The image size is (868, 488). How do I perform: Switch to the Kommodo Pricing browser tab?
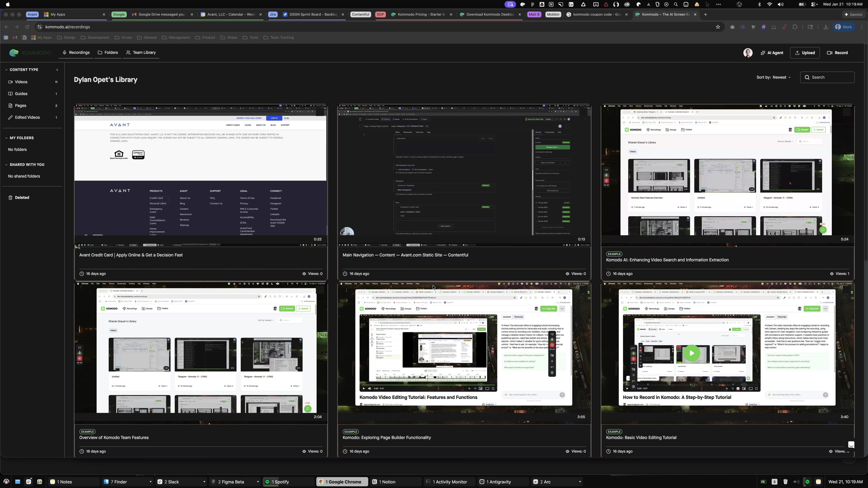pos(421,14)
